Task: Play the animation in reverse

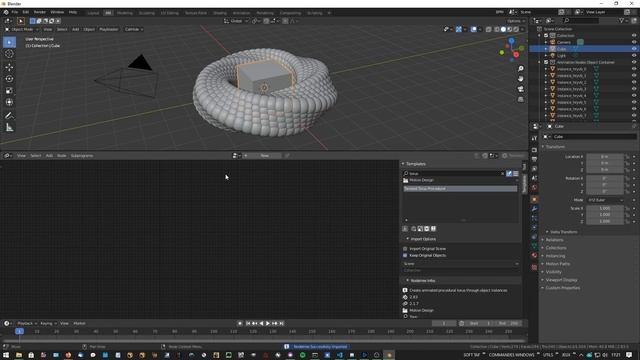Action: [x=261, y=323]
